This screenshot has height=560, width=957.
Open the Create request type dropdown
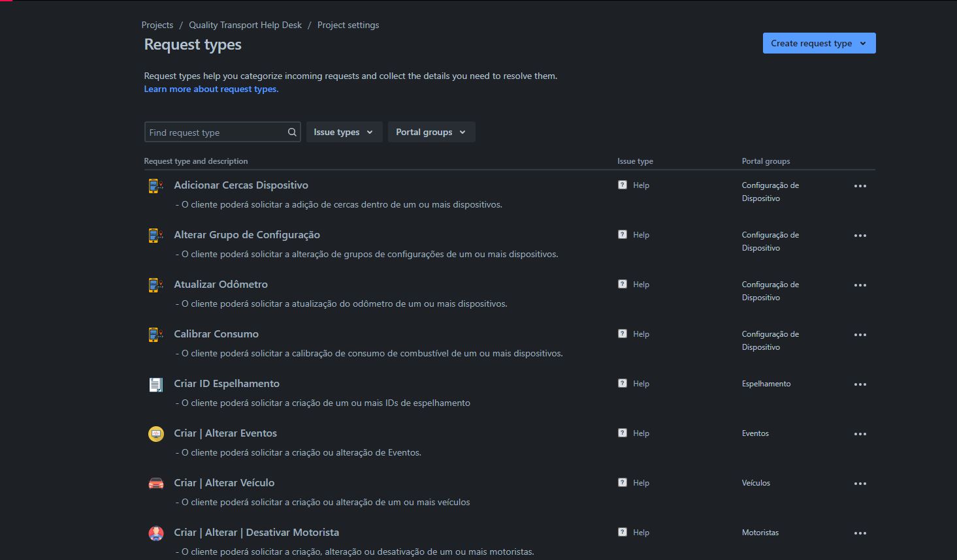point(819,43)
